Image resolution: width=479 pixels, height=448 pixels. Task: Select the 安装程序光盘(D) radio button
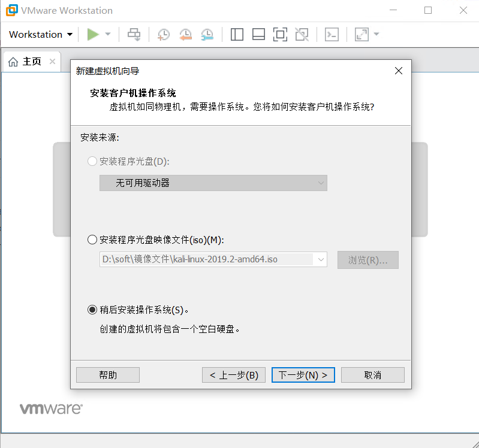tap(92, 161)
